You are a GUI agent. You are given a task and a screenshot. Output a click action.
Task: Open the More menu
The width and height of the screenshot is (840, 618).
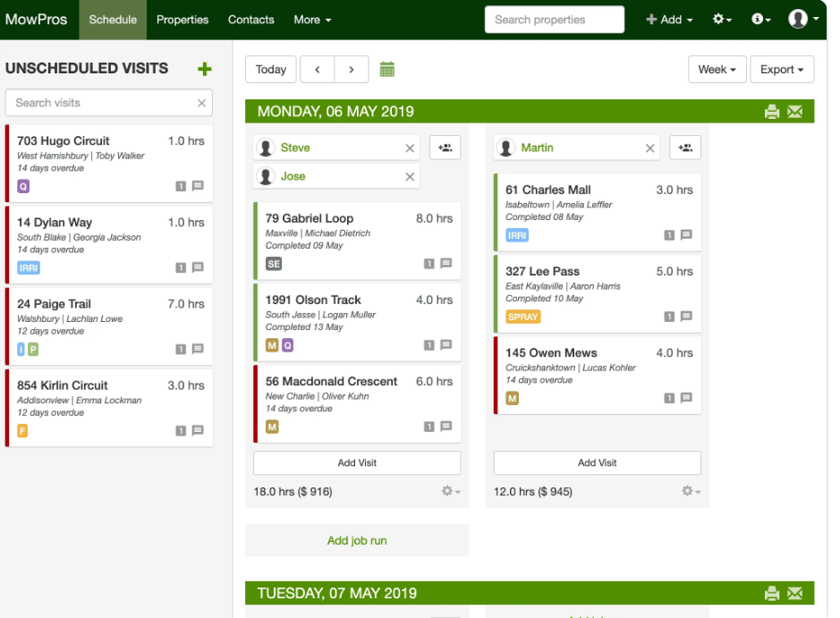click(311, 19)
